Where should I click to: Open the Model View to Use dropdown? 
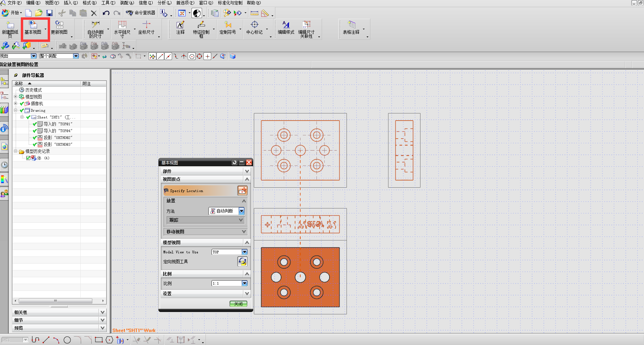coord(245,252)
